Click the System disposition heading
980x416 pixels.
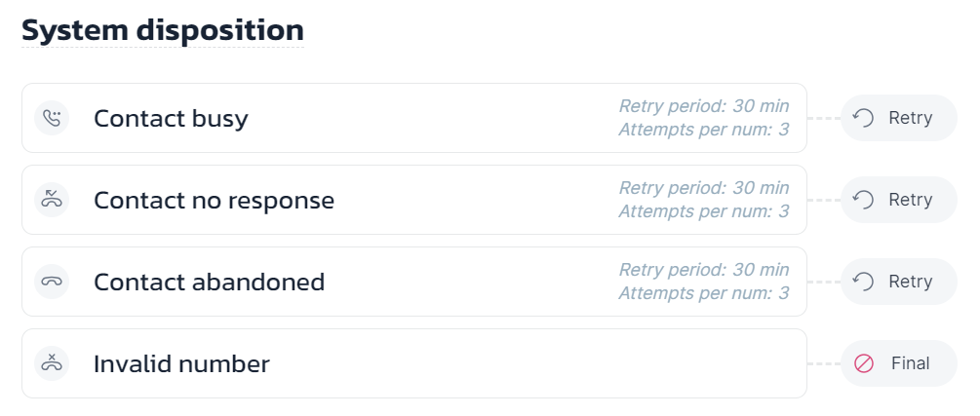pos(163,30)
